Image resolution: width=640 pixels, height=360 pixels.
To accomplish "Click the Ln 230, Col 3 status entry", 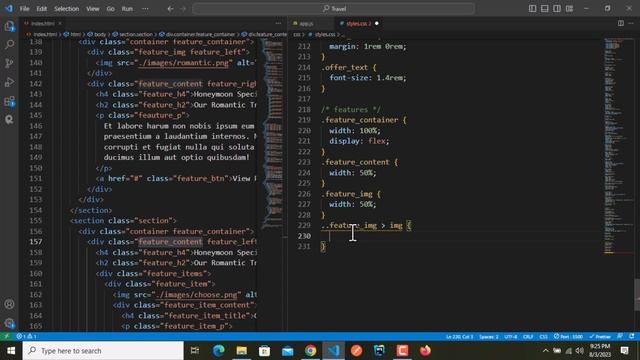I will [459, 337].
